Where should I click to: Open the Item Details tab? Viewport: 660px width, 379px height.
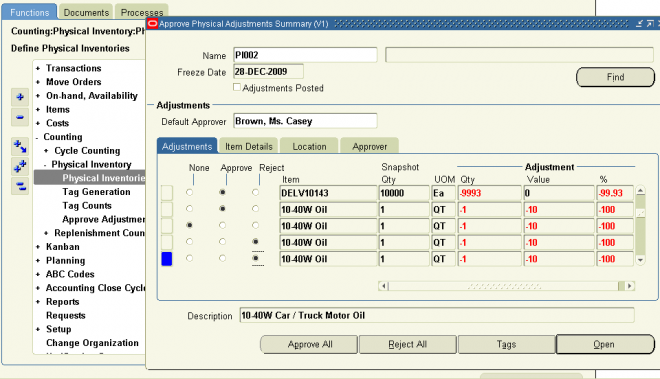tap(249, 146)
